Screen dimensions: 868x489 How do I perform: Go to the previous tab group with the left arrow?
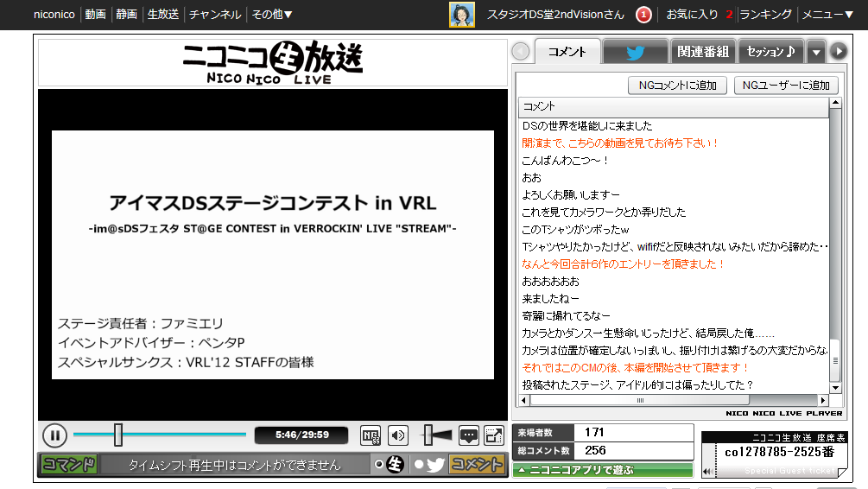click(x=520, y=52)
